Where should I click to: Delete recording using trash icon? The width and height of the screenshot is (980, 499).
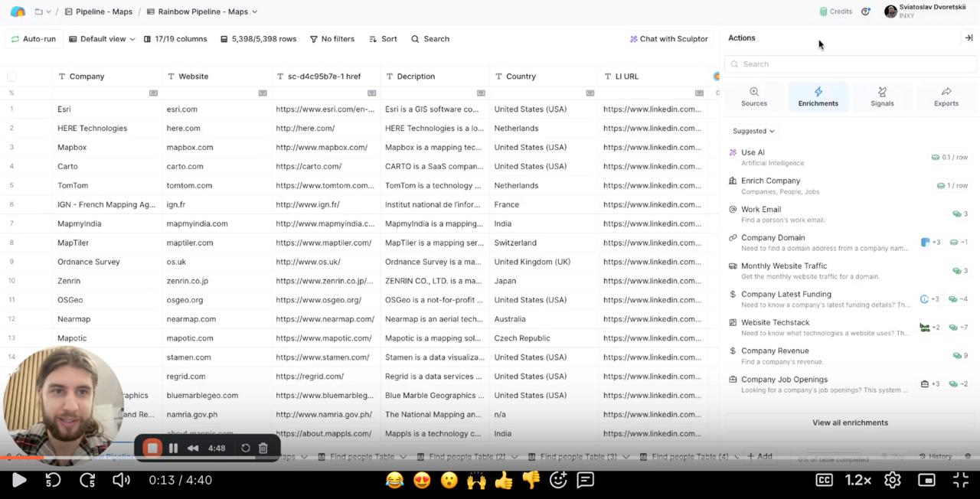pyautogui.click(x=263, y=448)
